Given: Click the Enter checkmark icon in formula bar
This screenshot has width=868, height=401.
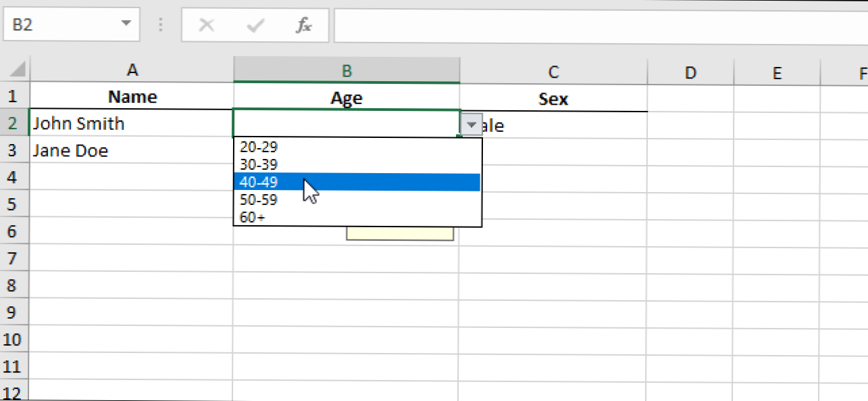Looking at the screenshot, I should click(255, 26).
